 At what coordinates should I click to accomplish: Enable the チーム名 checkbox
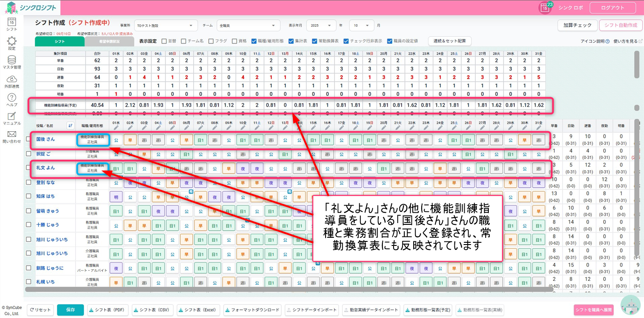pyautogui.click(x=184, y=41)
